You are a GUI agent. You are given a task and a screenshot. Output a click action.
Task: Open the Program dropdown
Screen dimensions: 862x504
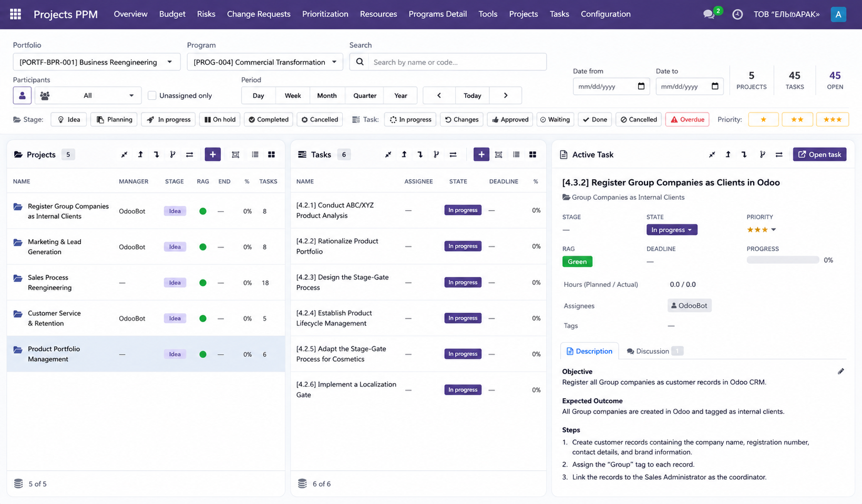[x=265, y=62]
